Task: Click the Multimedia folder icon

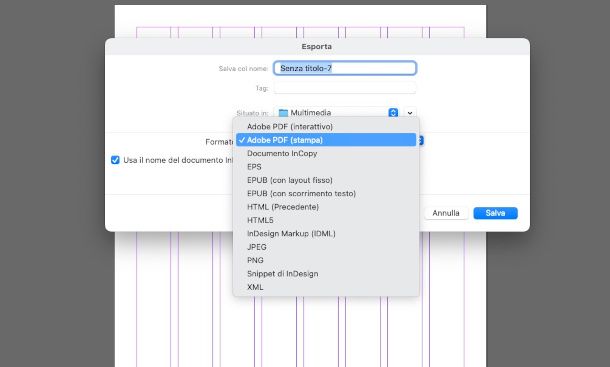Action: 283,113
